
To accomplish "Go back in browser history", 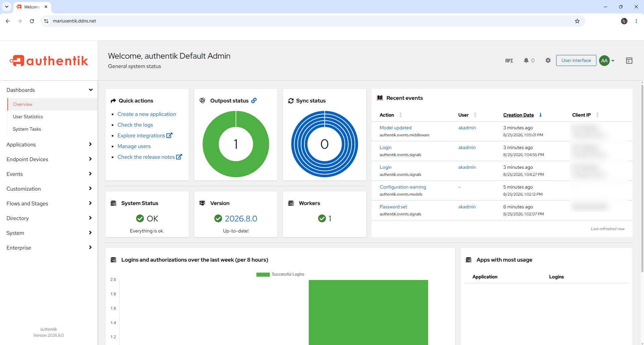I will pyautogui.click(x=8, y=21).
